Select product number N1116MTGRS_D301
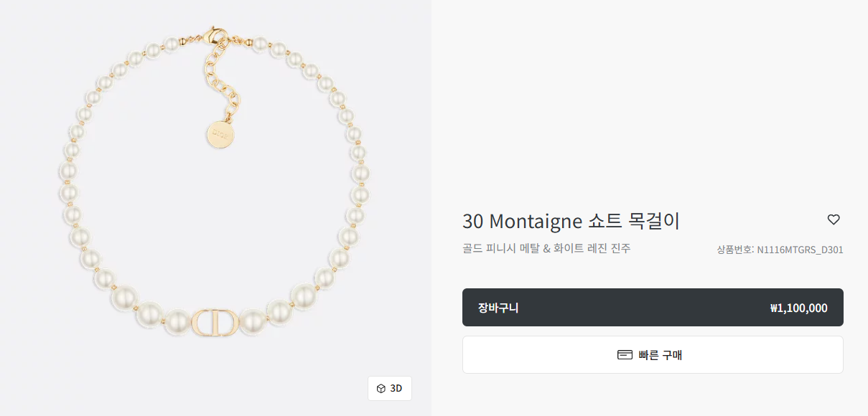Image resolution: width=868 pixels, height=416 pixels. click(800, 250)
